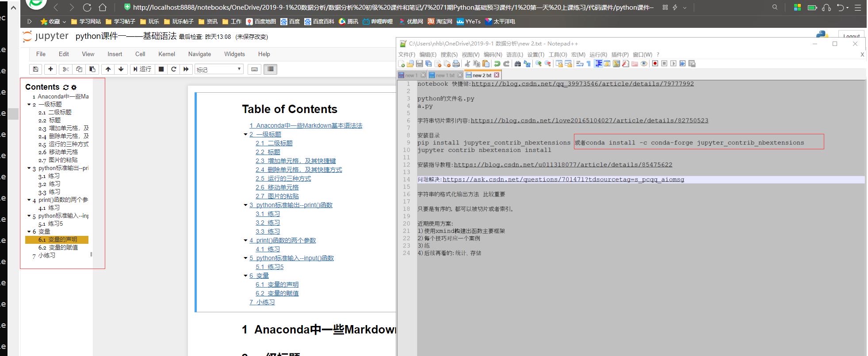Copy selected cells in Jupyter toolbar
Viewport: 868px width, 356px height.
(x=79, y=69)
